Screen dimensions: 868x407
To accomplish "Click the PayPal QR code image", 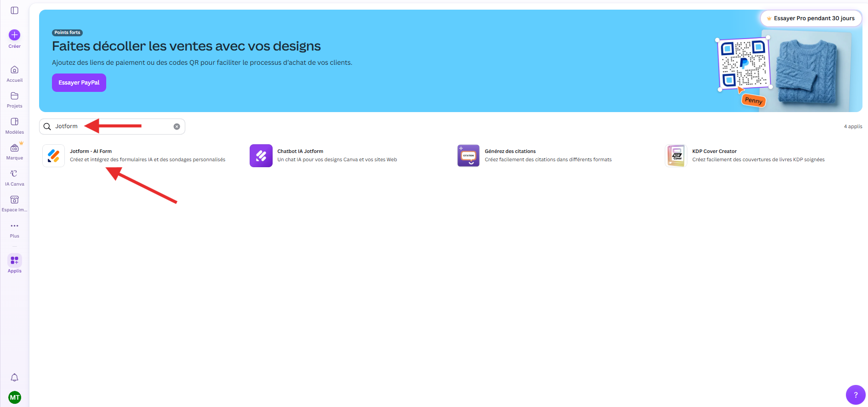I will click(744, 63).
